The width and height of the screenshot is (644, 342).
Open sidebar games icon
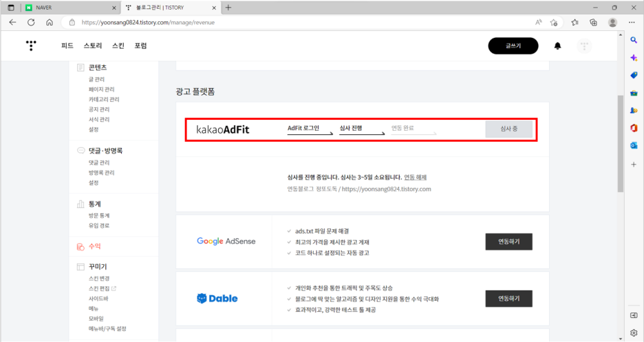tap(634, 110)
